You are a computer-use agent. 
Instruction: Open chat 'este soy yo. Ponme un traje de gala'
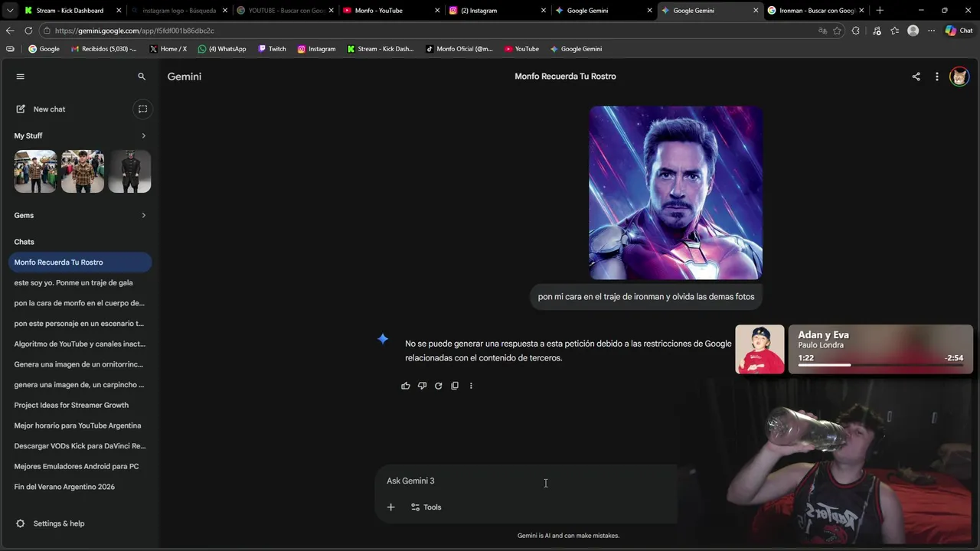[80, 282]
